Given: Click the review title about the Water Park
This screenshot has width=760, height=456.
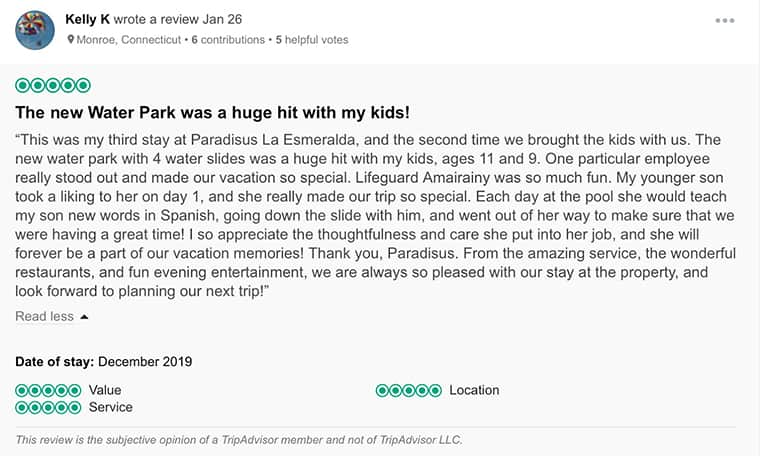Looking at the screenshot, I should point(212,112).
